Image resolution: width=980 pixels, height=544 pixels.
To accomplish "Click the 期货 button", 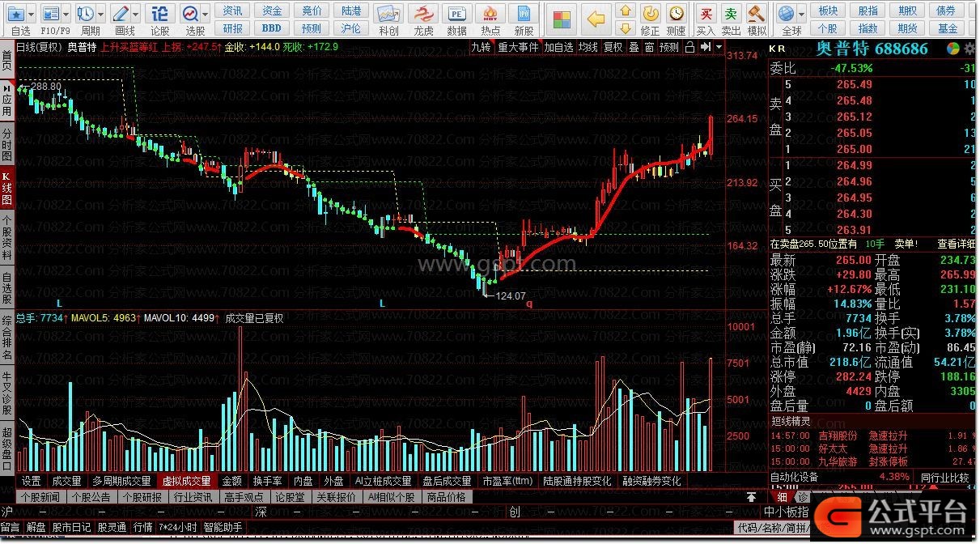I will pos(907,28).
